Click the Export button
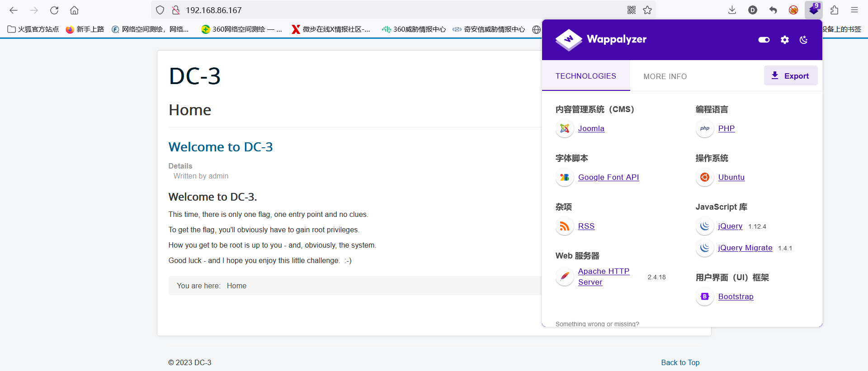868x371 pixels. (791, 75)
